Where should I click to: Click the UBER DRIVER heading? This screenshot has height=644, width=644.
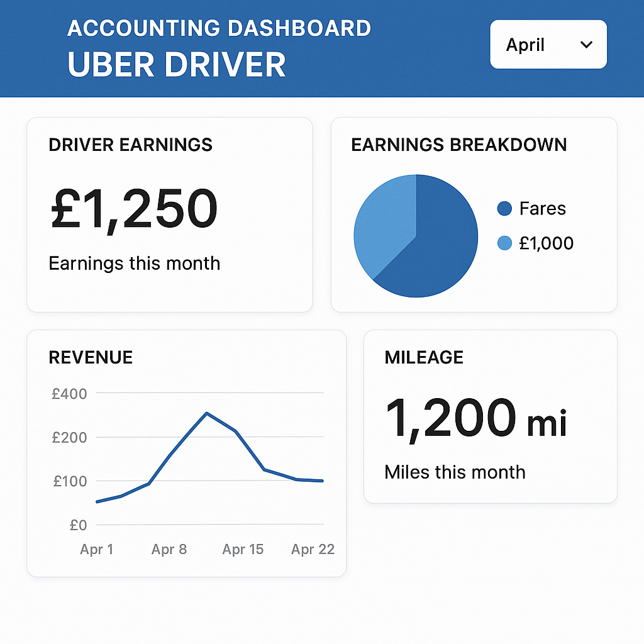[x=177, y=65]
